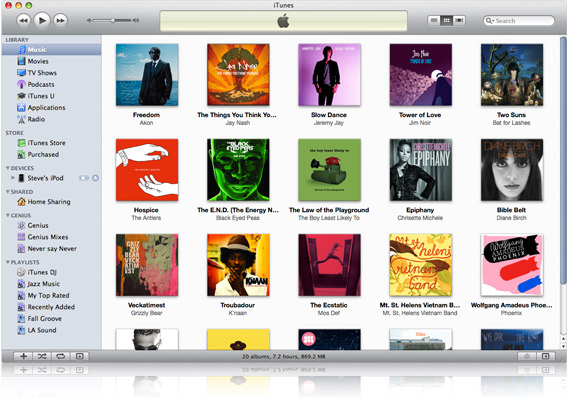Click the Genius button in status bar

click(x=527, y=356)
